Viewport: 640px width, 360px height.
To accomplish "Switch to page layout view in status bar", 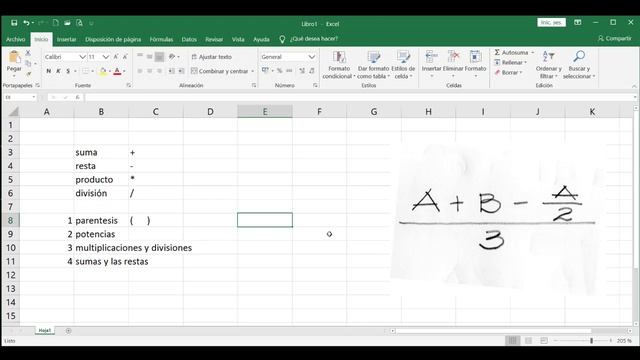I will pyautogui.click(x=528, y=340).
